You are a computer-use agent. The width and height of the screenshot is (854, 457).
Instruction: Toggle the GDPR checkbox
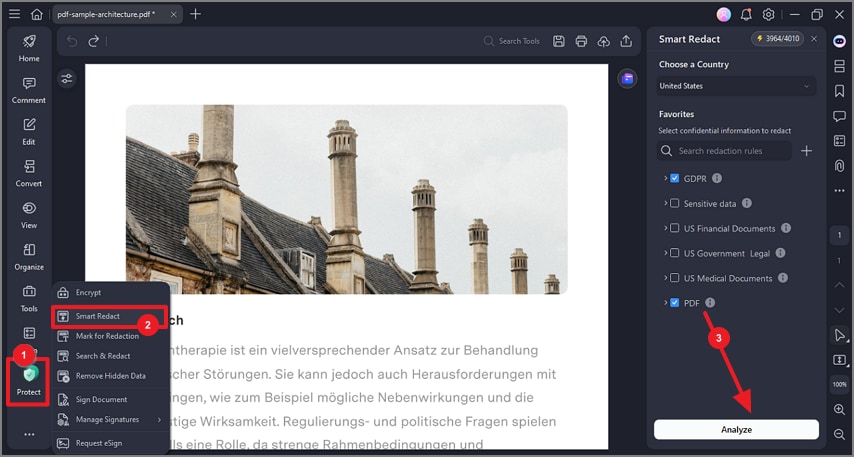[x=675, y=178]
